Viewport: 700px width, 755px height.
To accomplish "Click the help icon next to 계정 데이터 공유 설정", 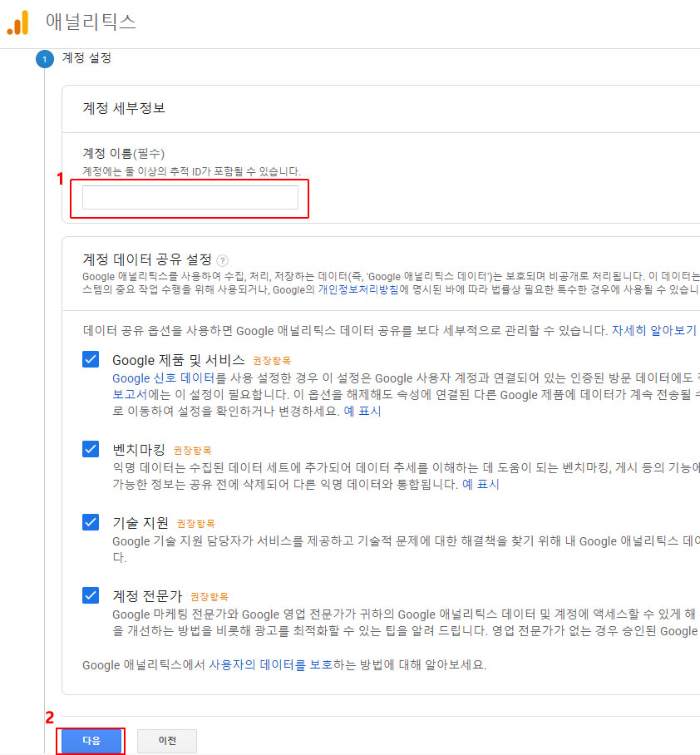I will pos(222,260).
